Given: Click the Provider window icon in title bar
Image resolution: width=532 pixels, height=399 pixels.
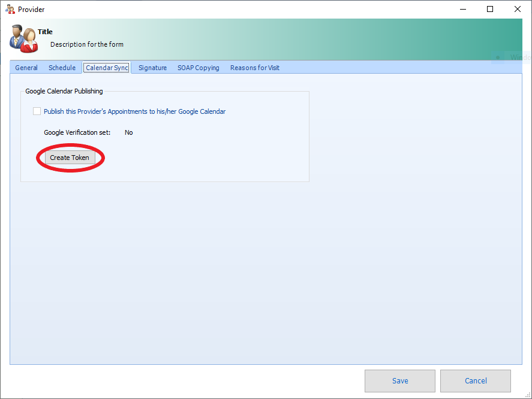Looking at the screenshot, I should pos(10,9).
